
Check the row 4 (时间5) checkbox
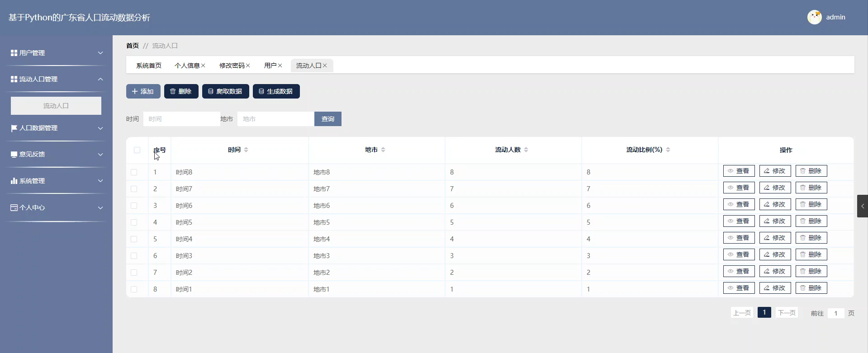click(134, 222)
